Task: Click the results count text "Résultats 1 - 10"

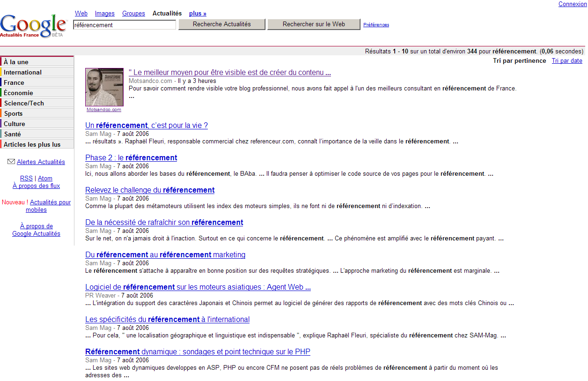Action: [x=387, y=52]
